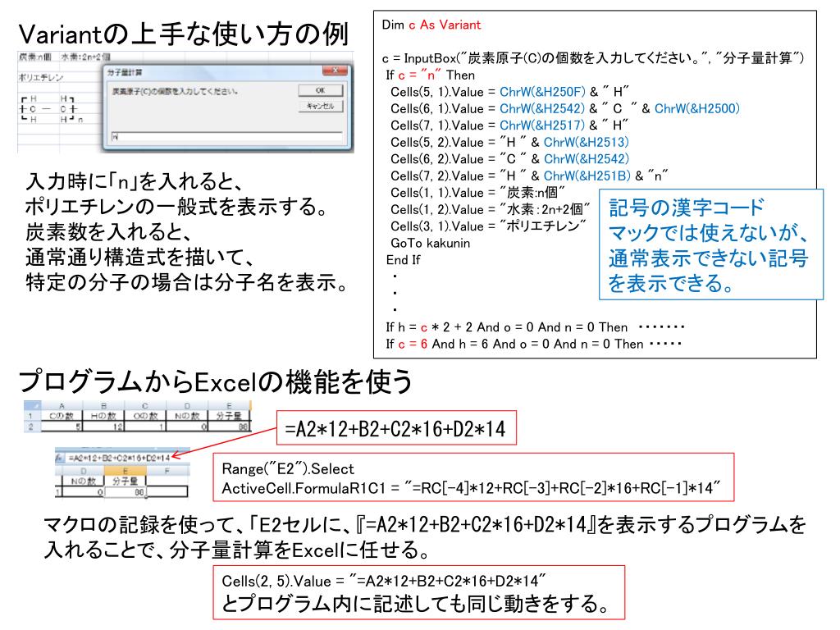This screenshot has width=840, height=630.
Task: Click the Variantの上手な使い方の例 heading
Action: [184, 34]
